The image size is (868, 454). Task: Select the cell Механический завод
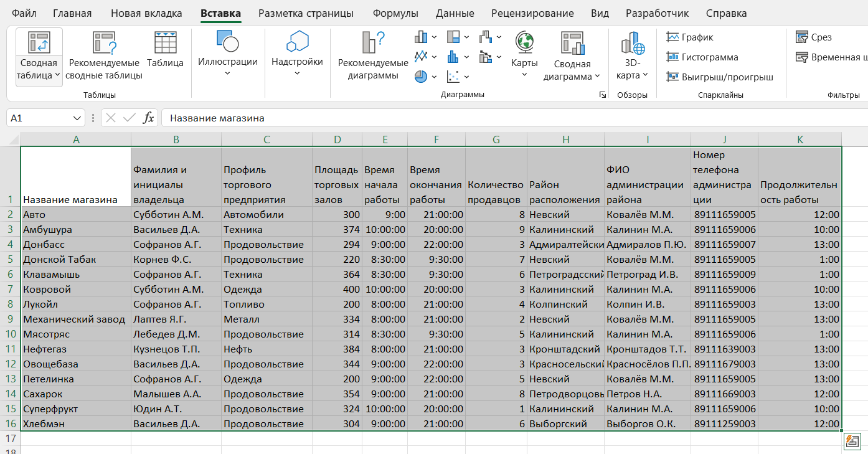pos(76,319)
